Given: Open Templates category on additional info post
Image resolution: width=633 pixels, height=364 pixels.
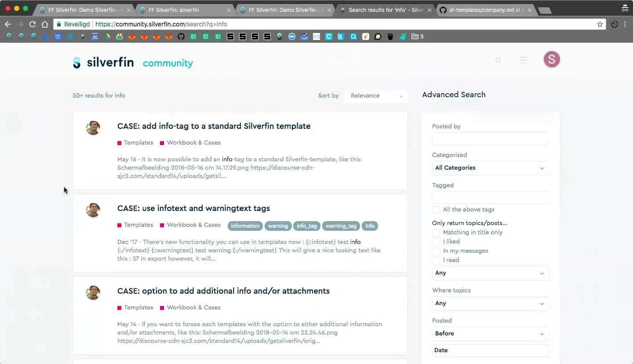Looking at the screenshot, I should pos(135,308).
